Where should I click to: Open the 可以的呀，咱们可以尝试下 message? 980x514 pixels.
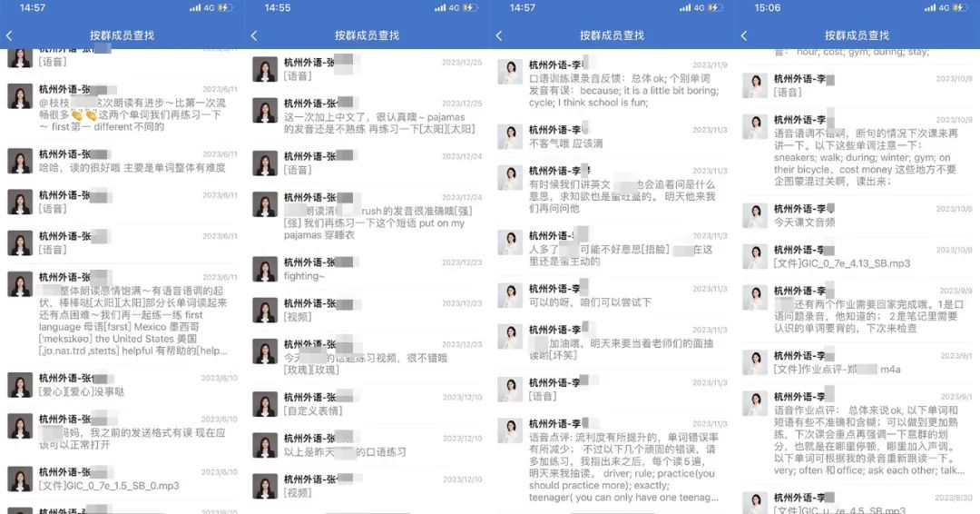click(x=612, y=296)
